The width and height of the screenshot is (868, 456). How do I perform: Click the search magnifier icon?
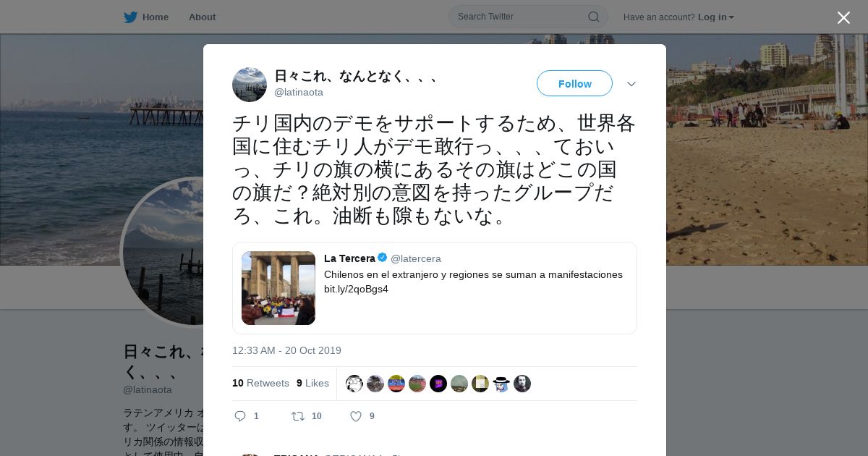click(593, 17)
